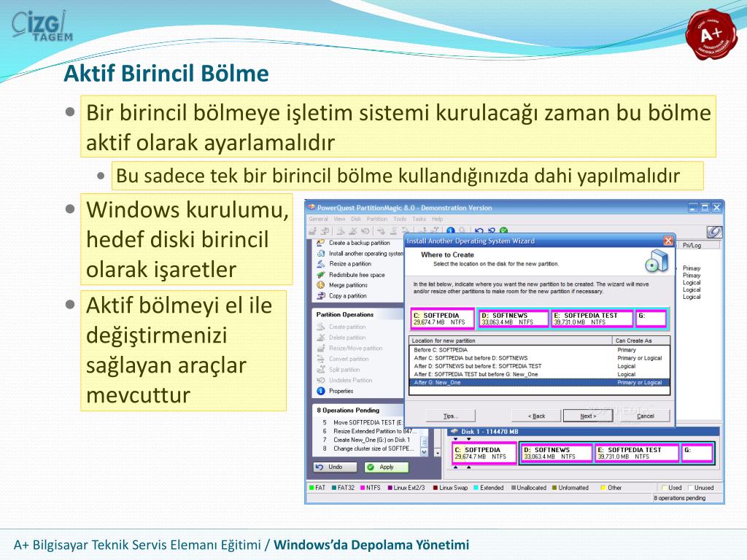The height and width of the screenshot is (560, 747).
Task: Open the General menu
Action: 318,219
